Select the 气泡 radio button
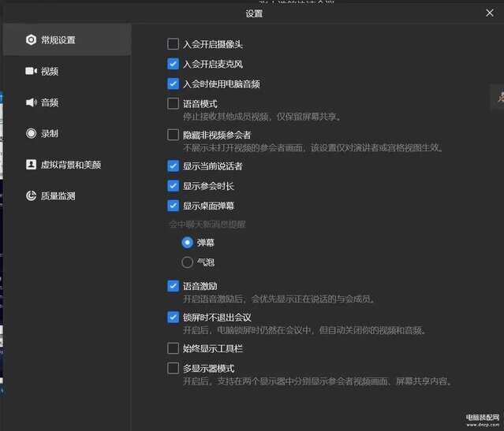Viewport: 504px width, 431px height. (x=188, y=262)
